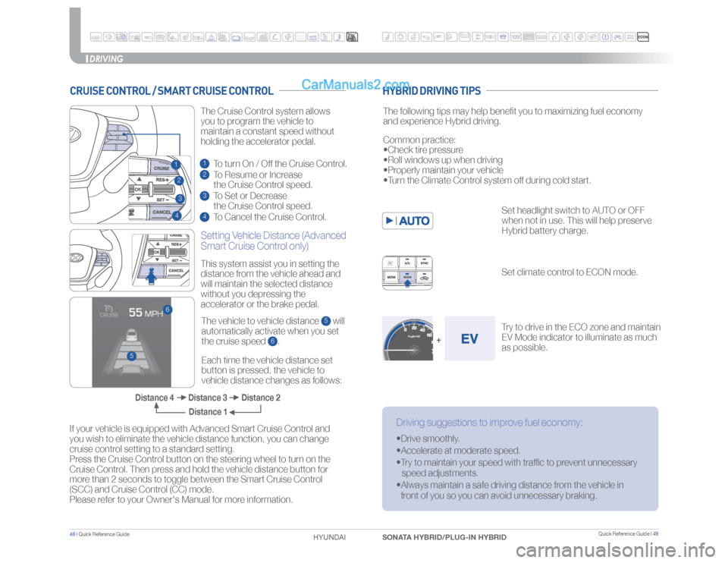This screenshot has height=563, width=728.
Task: Click 'To turn On / Off the Cruise Control.' line
Action: [280, 163]
